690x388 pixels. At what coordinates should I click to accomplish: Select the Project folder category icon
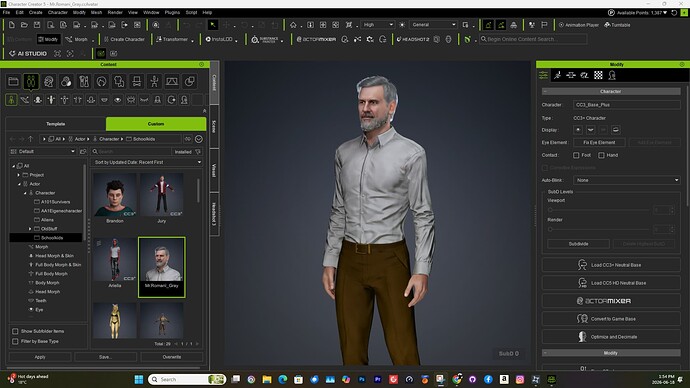pyautogui.click(x=13, y=81)
